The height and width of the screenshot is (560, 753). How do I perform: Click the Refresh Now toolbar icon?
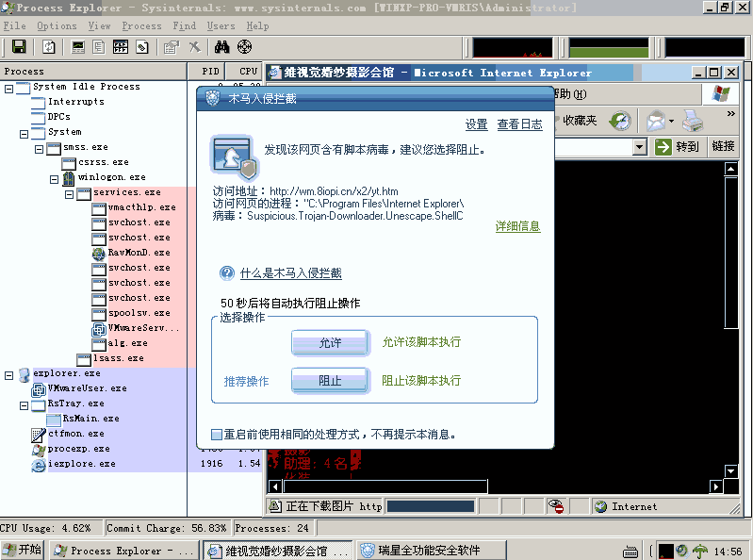[x=49, y=46]
